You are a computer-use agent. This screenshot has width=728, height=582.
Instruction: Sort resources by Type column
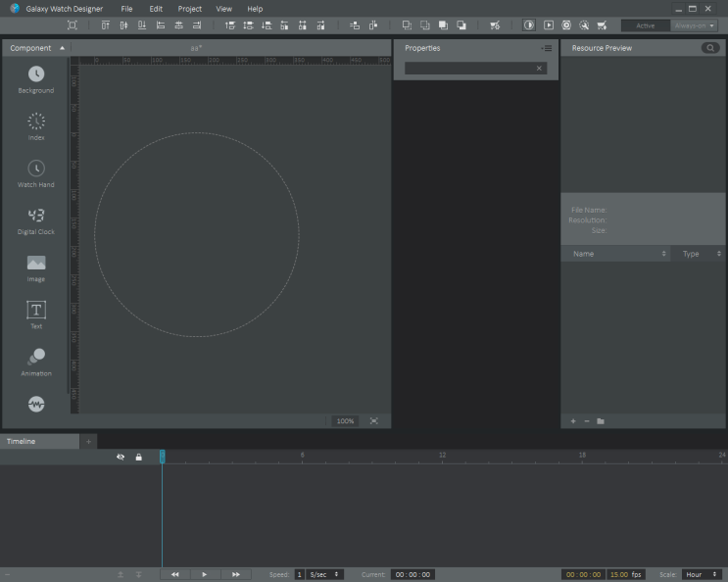point(699,254)
